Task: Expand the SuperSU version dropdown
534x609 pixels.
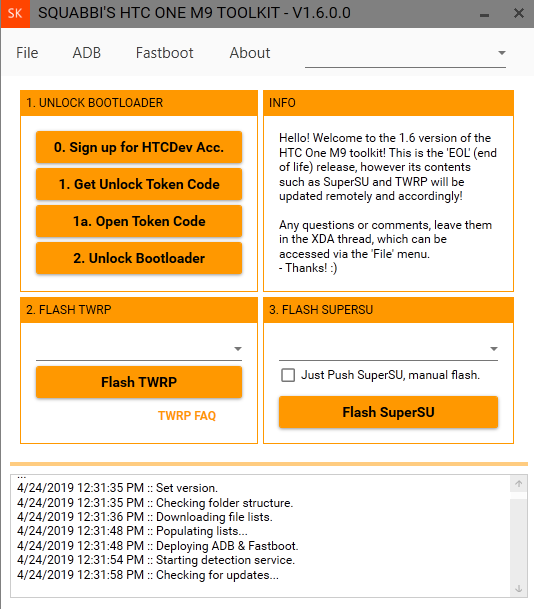Action: (x=388, y=349)
